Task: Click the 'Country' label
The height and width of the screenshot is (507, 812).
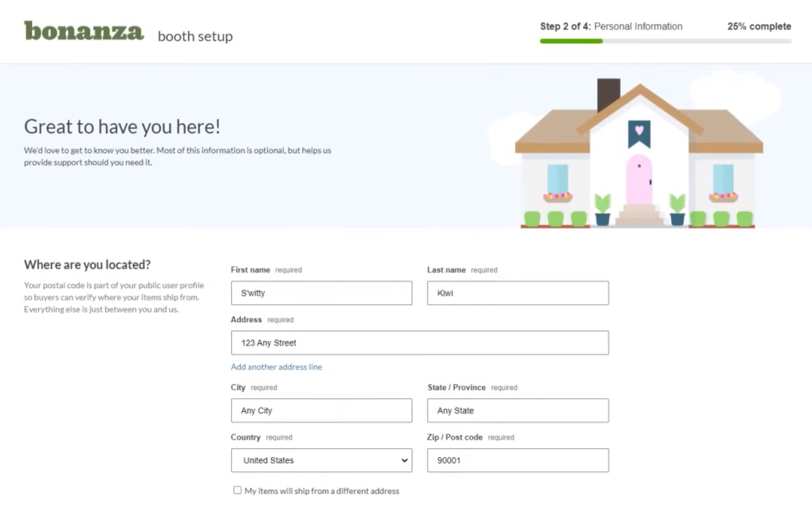Action: 245,437
